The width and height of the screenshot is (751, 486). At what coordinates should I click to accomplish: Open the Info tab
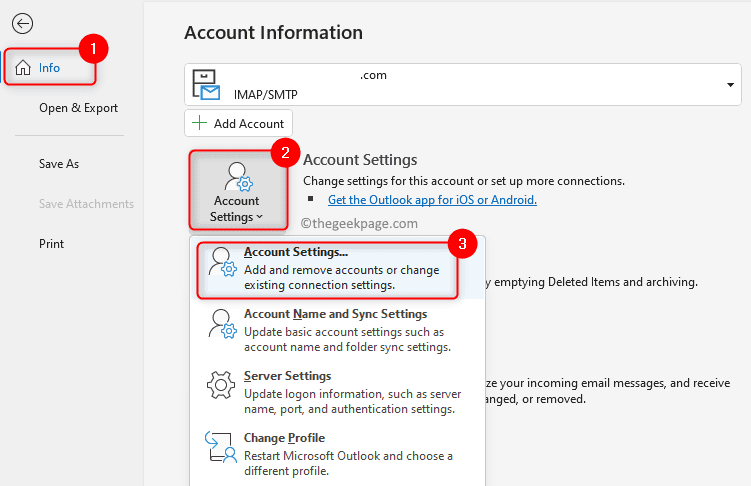(50, 68)
